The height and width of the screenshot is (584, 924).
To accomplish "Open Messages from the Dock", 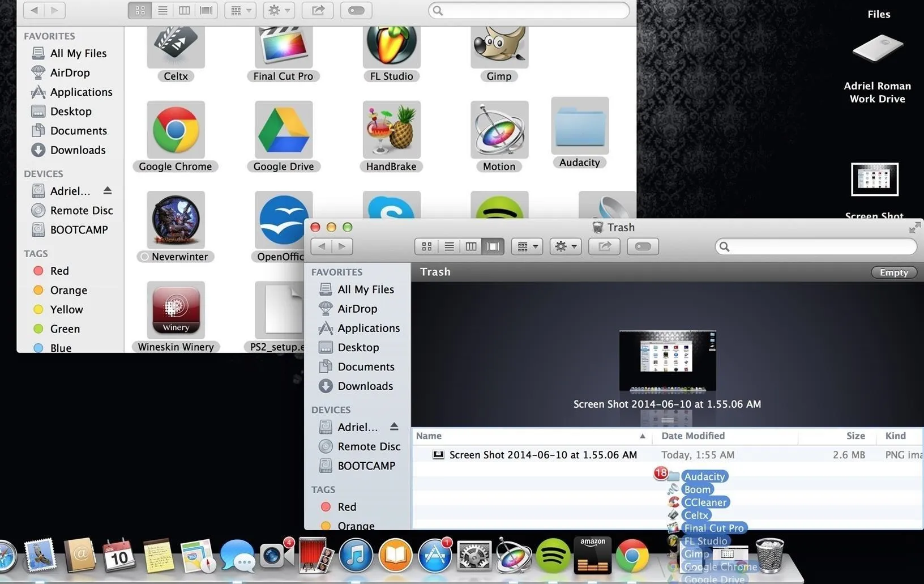I will [x=237, y=556].
